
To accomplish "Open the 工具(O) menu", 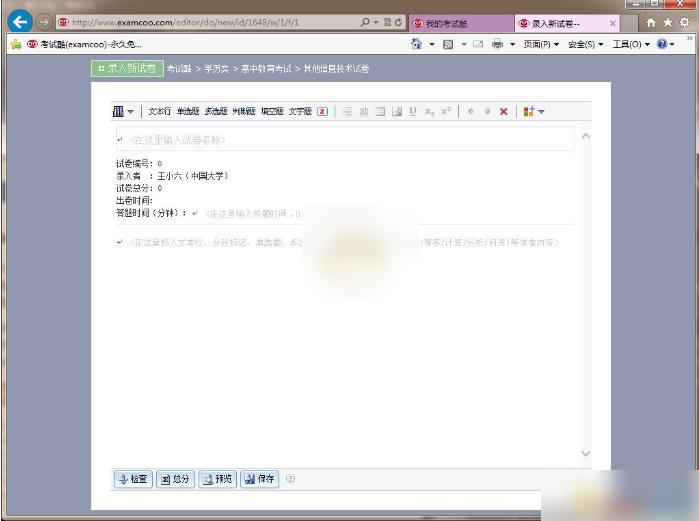I will pyautogui.click(x=631, y=44).
